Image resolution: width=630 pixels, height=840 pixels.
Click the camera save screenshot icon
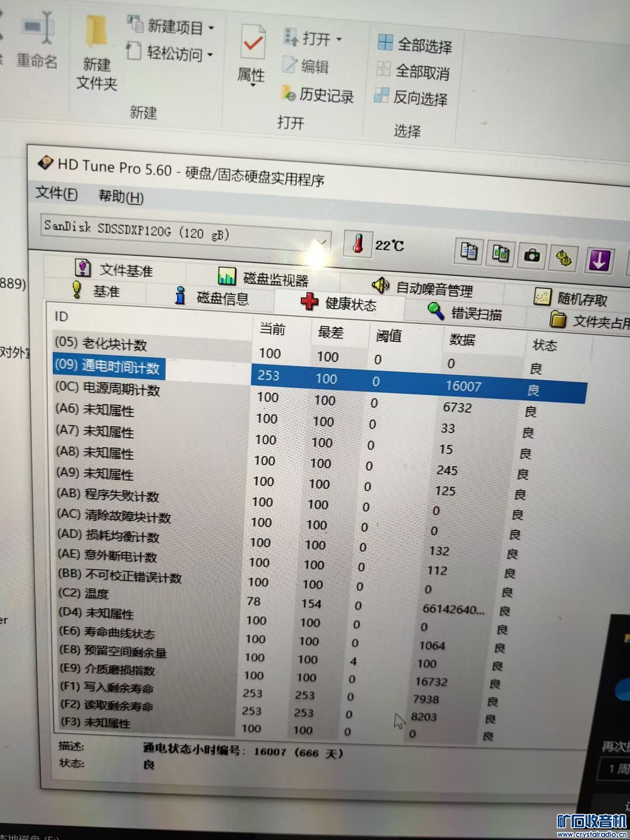click(x=532, y=255)
